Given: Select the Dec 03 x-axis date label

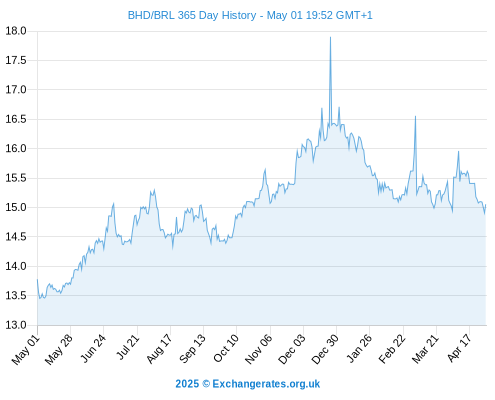Looking at the screenshot, I should click(x=292, y=349).
